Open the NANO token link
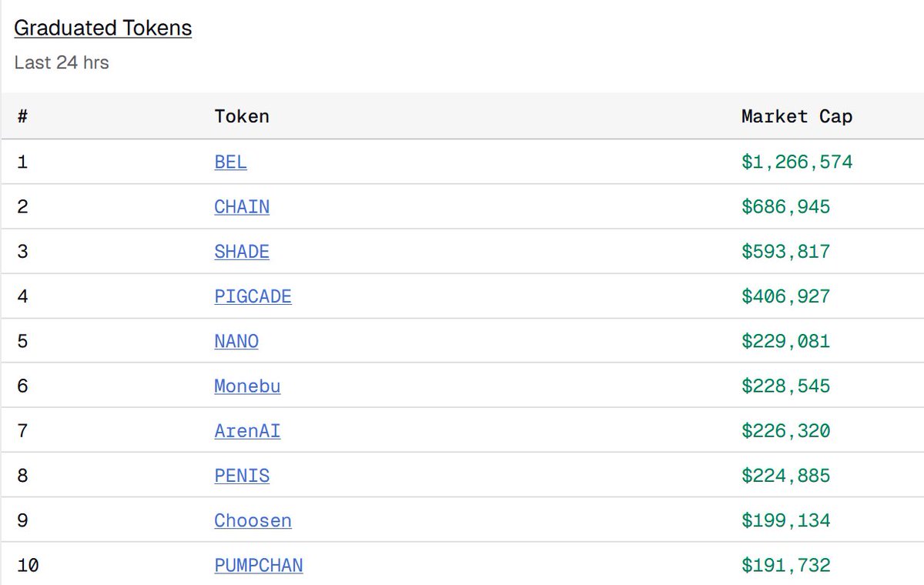The width and height of the screenshot is (924, 585). click(236, 341)
